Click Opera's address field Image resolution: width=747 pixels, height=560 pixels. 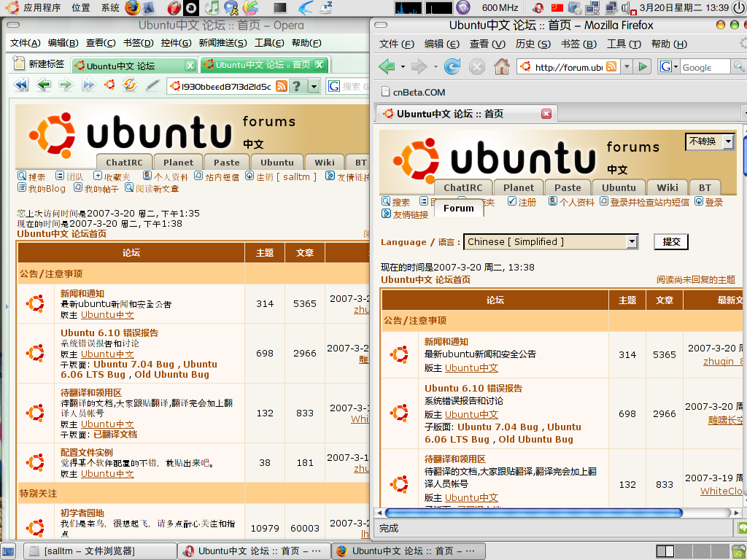click(225, 87)
